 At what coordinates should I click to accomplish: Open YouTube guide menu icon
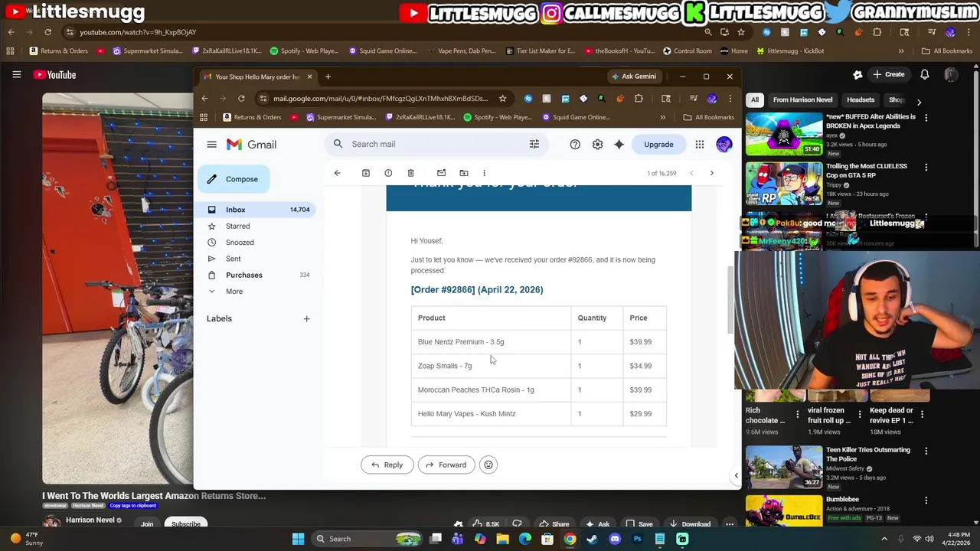16,74
